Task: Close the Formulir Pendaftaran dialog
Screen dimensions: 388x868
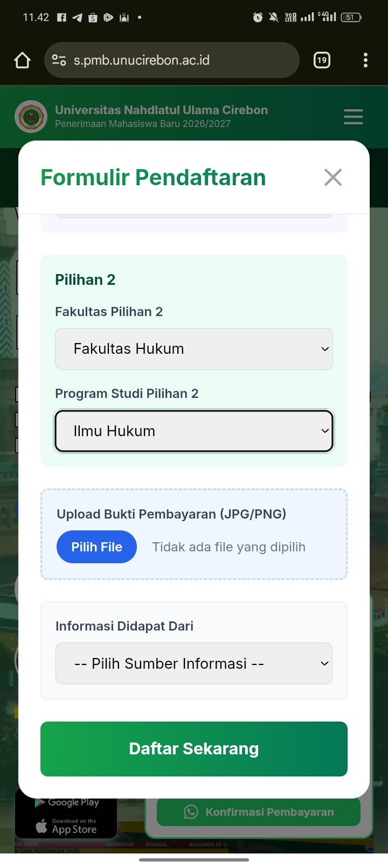Action: tap(333, 177)
